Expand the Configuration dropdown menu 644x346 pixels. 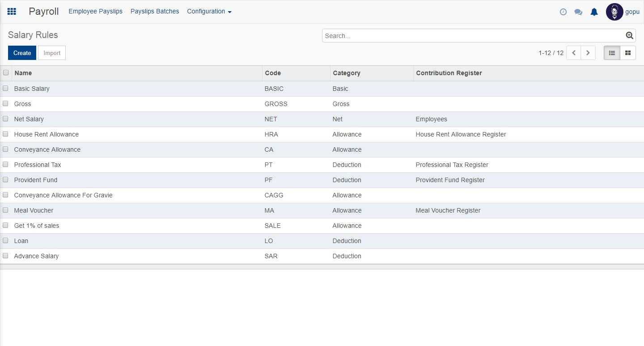tap(209, 12)
